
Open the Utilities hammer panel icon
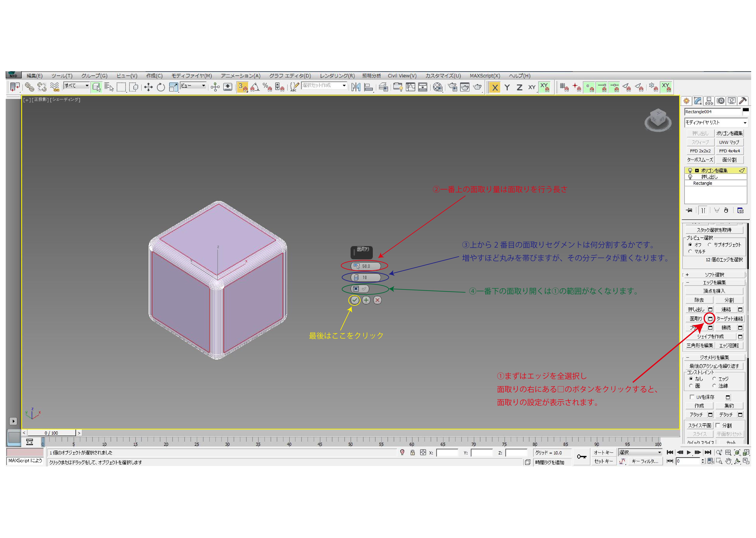pos(743,101)
